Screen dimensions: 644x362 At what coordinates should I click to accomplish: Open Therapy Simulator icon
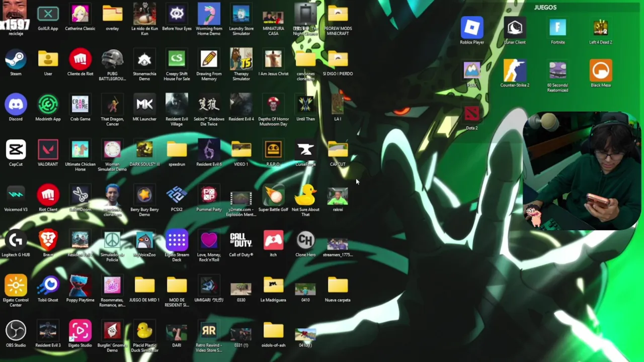click(241, 59)
